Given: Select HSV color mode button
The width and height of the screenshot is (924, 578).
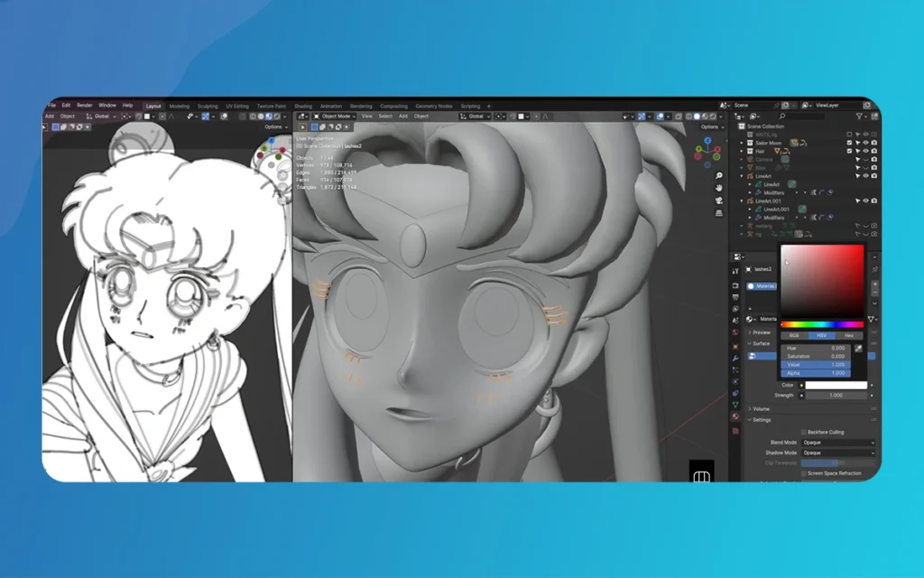Looking at the screenshot, I should coord(821,336).
